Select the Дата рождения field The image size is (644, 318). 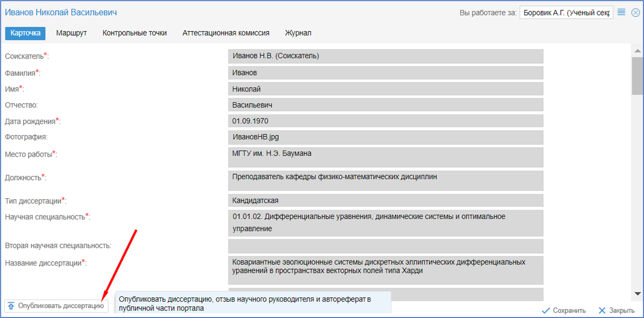pos(385,121)
